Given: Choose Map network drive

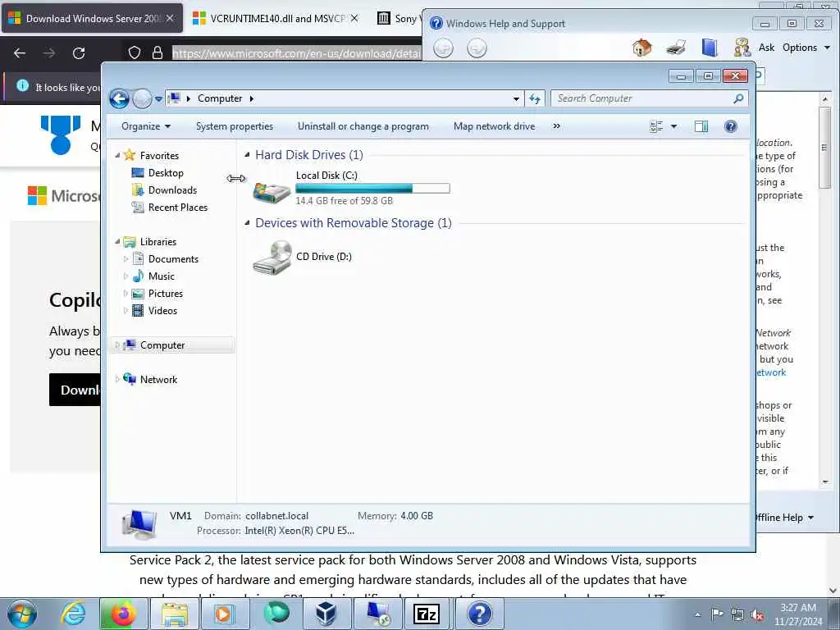Looking at the screenshot, I should coord(494,126).
